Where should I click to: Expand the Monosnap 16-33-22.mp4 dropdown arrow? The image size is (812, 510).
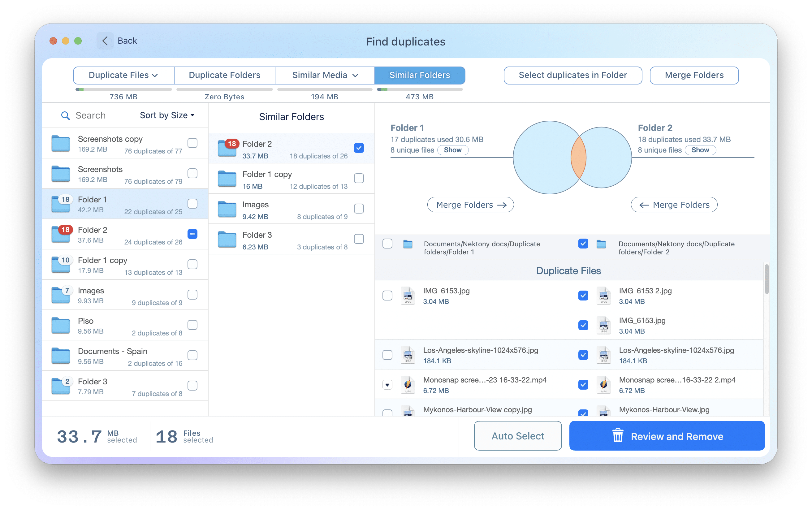(x=387, y=385)
